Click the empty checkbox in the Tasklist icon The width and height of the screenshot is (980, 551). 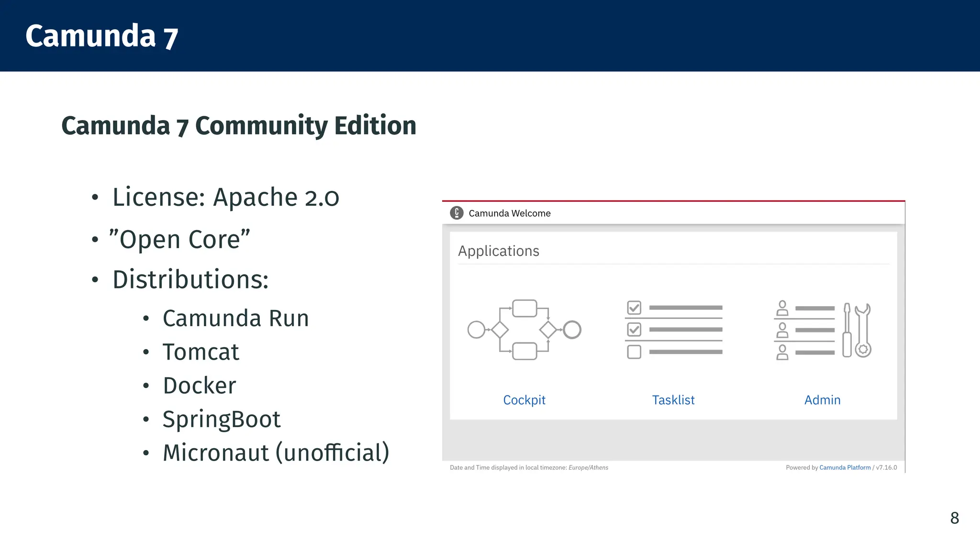(x=634, y=352)
